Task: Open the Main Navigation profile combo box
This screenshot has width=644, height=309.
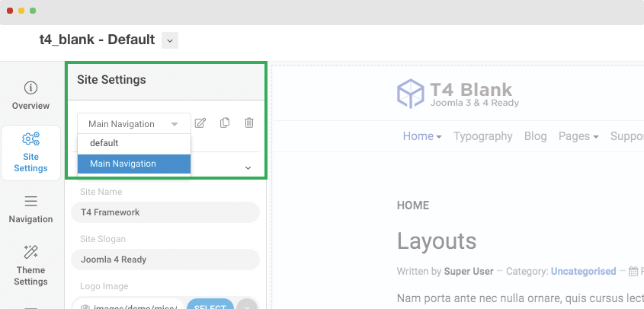Action: 134,123
